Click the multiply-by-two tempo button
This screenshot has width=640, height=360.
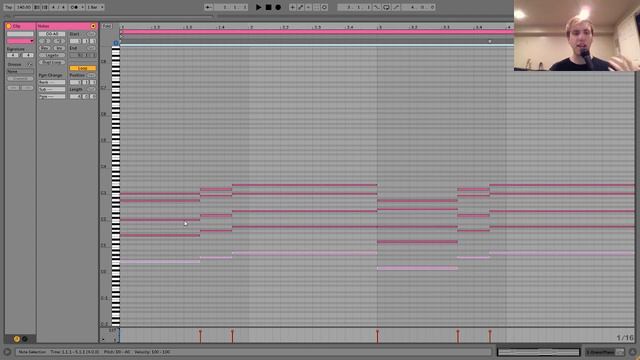(59, 41)
